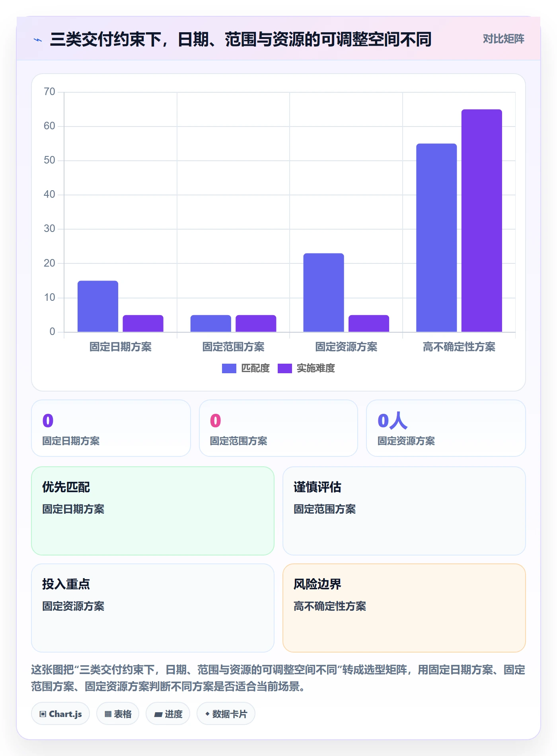Image resolution: width=557 pixels, height=756 pixels.
Task: Open the 投入重点 matrix card
Action: [x=153, y=608]
